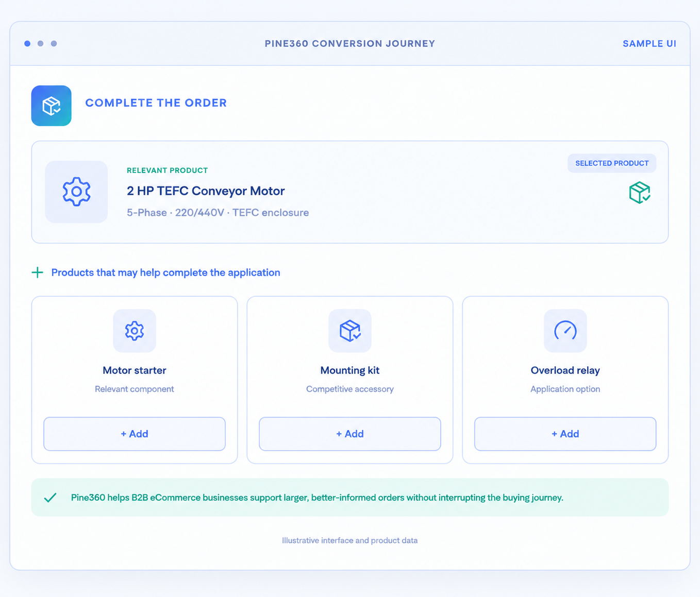Click the Complete the Order package icon
The height and width of the screenshot is (597, 700).
51,106
